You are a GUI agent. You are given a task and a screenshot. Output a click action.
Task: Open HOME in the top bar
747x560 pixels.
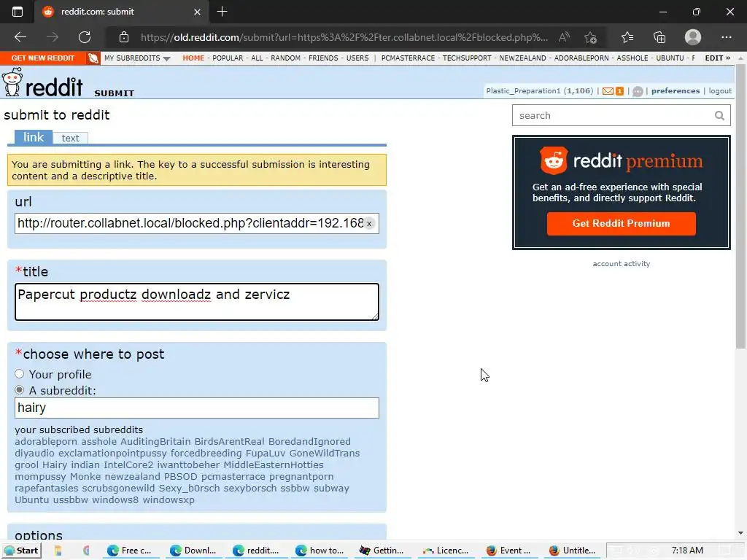click(x=193, y=58)
